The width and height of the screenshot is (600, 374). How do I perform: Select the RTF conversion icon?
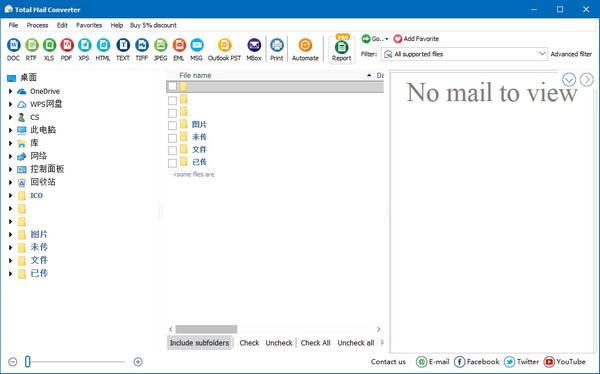31,45
